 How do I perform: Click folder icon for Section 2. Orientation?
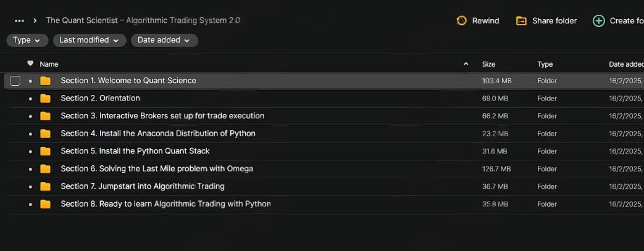(x=45, y=98)
